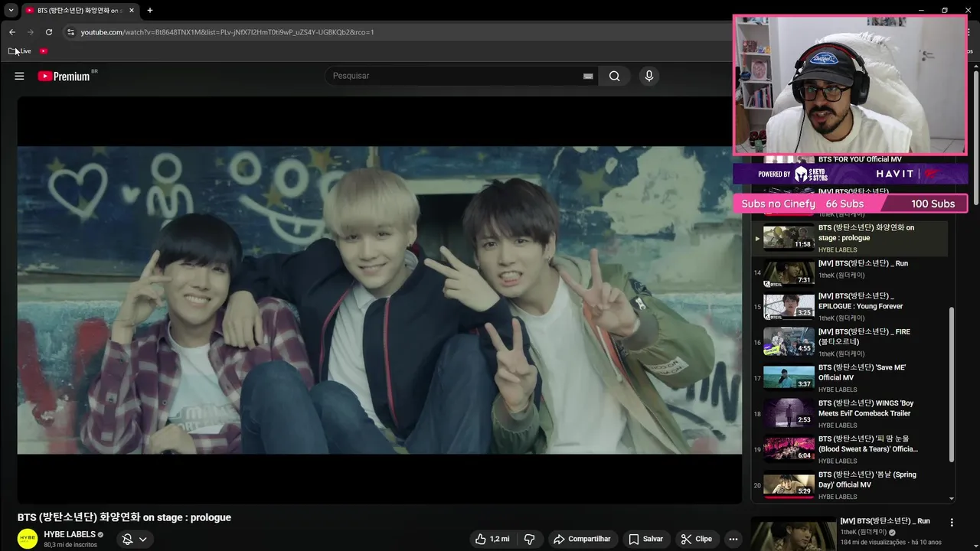
Task: Play playlist item 15 EPILOGUE : Young Forever
Action: coord(850,306)
